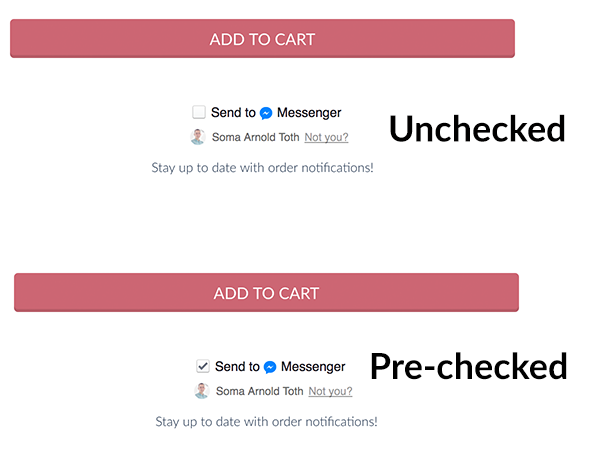Viewport: 600px width, 450px height.
Task: Click the 'Messenger' word in the unchecked row
Action: 309,113
